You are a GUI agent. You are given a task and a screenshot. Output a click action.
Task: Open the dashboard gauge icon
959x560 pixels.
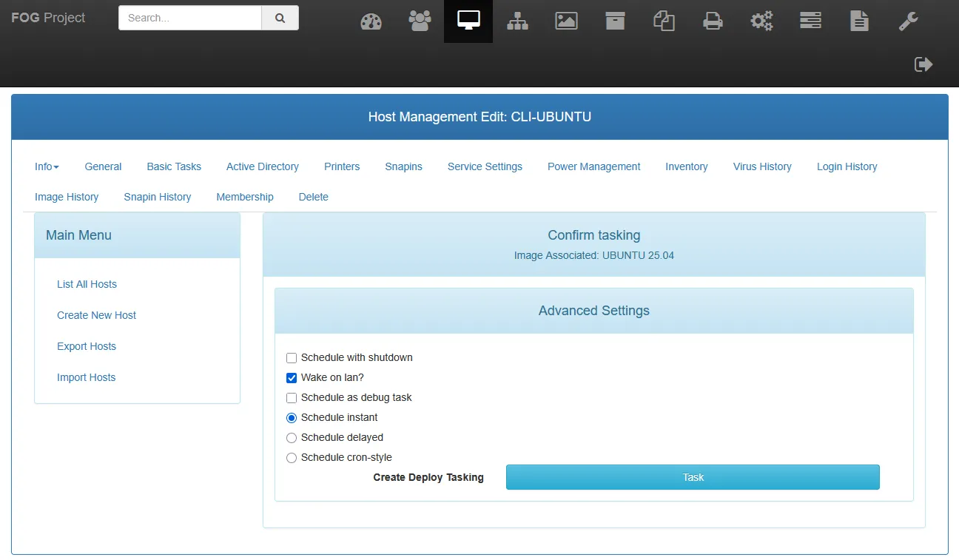371,21
